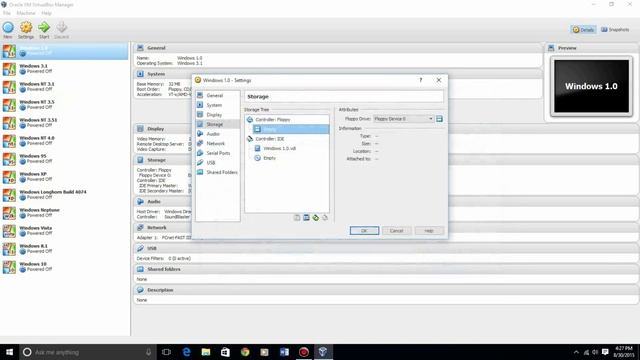Open the Action Center notification icon
The width and height of the screenshot is (640, 360).
pos(605,352)
